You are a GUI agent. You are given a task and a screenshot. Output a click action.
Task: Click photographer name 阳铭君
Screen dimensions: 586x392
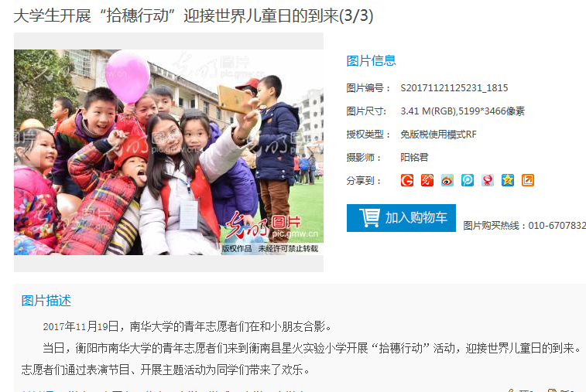(414, 158)
